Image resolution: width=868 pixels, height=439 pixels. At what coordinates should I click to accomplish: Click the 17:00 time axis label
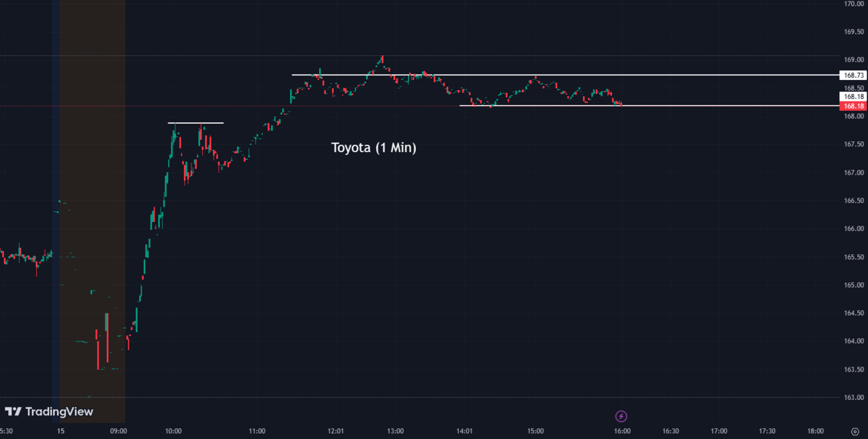pos(719,431)
